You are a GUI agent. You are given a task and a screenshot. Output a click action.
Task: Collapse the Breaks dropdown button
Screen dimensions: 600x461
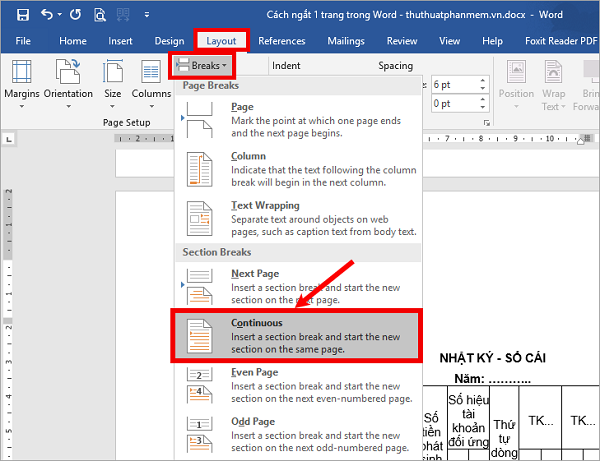tap(202, 65)
